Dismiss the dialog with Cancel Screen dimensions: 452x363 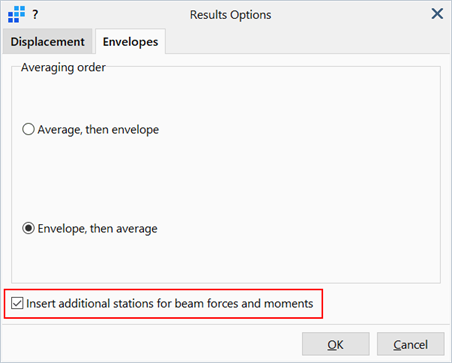(411, 344)
